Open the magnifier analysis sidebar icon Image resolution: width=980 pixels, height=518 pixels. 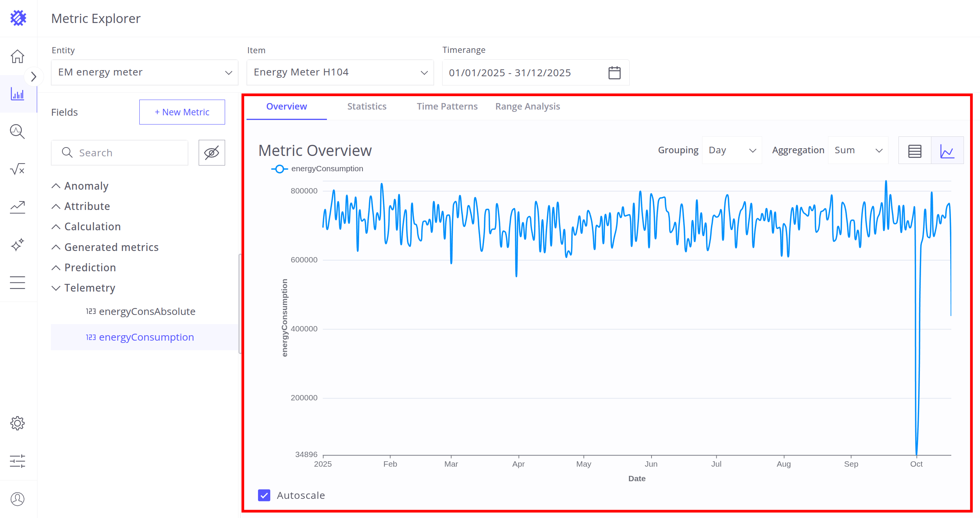pos(18,131)
